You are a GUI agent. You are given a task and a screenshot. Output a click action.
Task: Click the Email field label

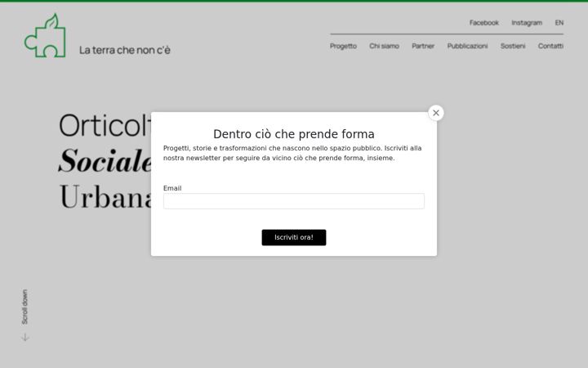point(172,188)
